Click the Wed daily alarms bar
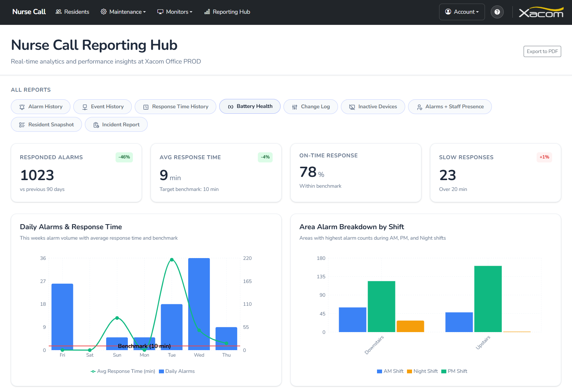This screenshot has height=392, width=572. click(x=199, y=304)
